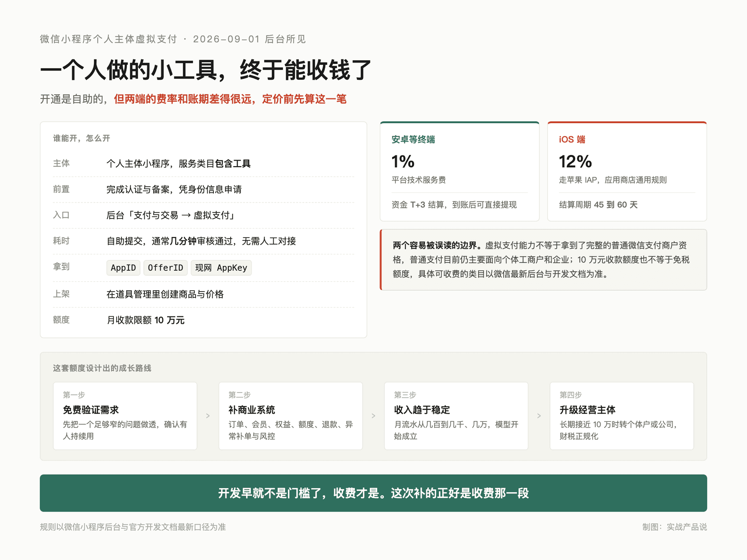Click the footer note 规则以微信小程序后台与官方开发文档最新口径为准
This screenshot has height=560, width=747.
[x=133, y=527]
